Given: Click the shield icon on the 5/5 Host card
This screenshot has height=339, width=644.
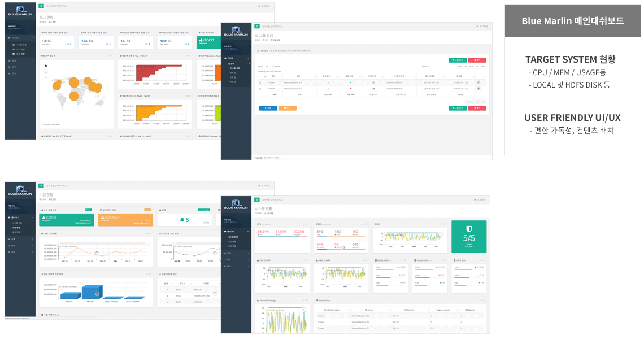Looking at the screenshot, I should point(469,229).
